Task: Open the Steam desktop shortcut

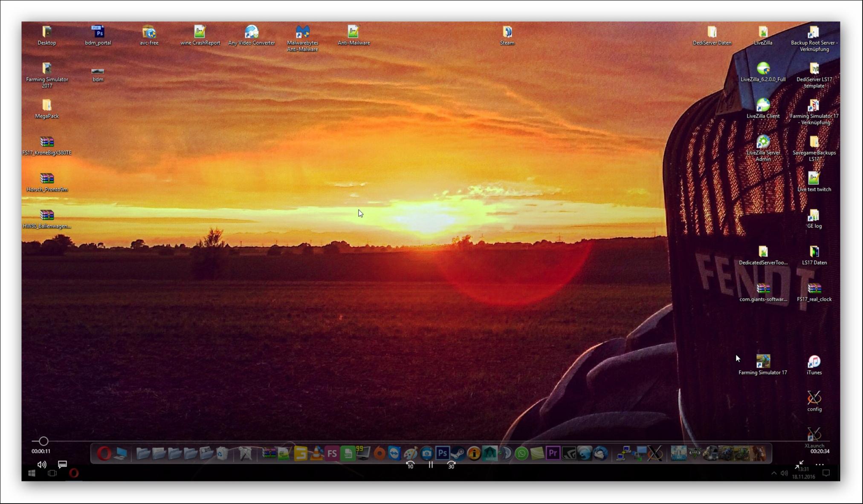Action: 507,35
